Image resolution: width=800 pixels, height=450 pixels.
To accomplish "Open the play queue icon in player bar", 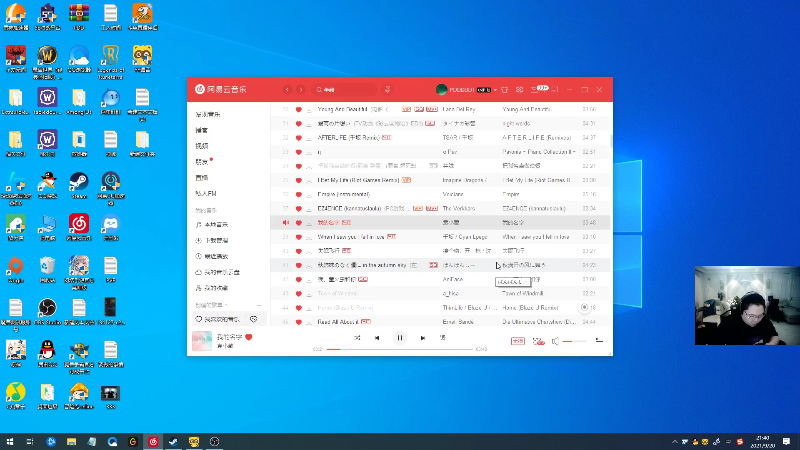I will (599, 341).
